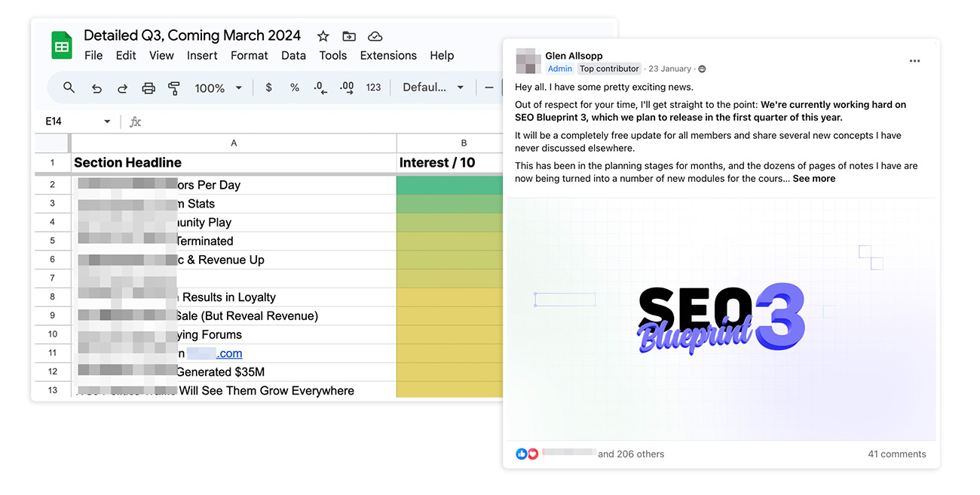Click the Interest cell in row 4
The height and width of the screenshot is (495, 980).
coord(449,223)
